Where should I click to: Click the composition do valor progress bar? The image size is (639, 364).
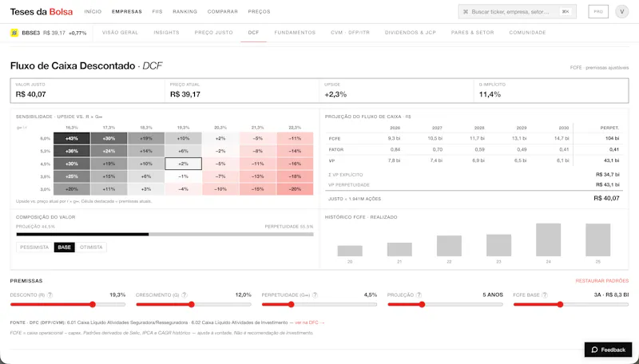165,234
